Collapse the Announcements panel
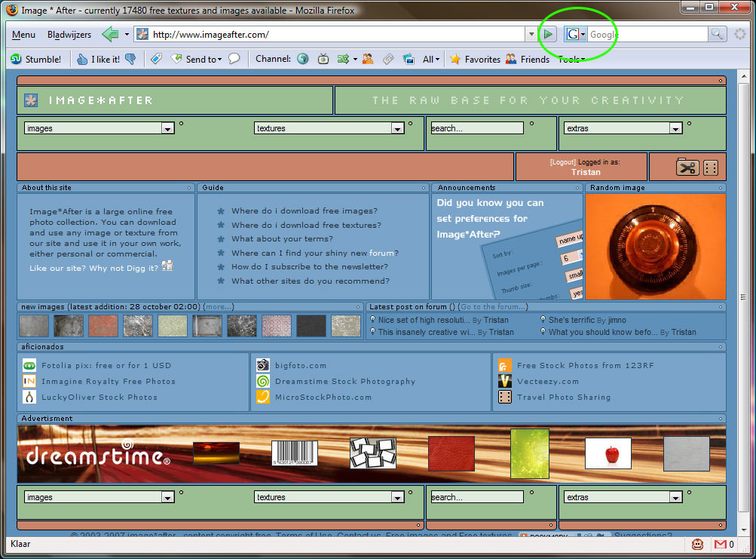 [577, 188]
